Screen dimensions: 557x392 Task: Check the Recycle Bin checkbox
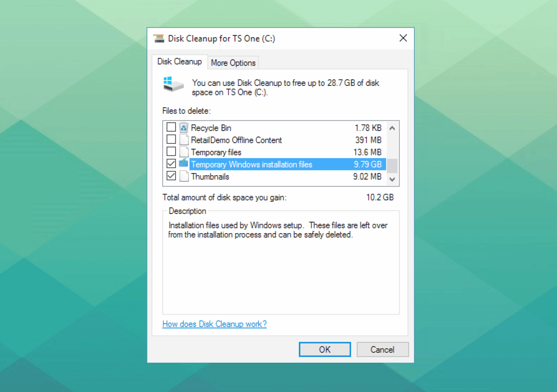click(171, 127)
